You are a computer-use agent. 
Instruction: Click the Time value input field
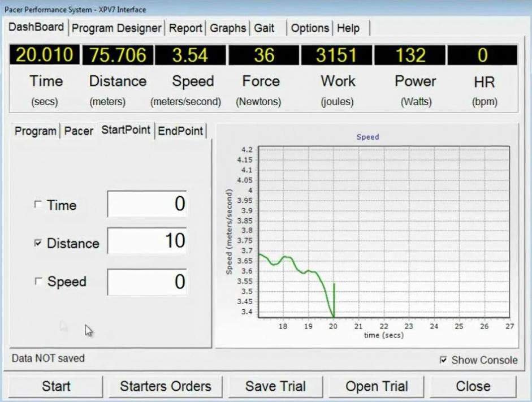click(x=147, y=204)
